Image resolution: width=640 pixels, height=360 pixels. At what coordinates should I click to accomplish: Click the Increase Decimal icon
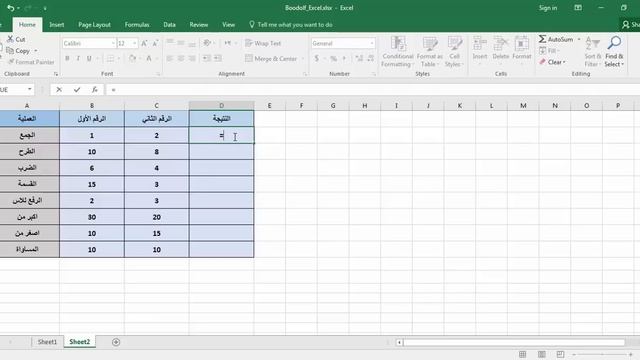[359, 59]
